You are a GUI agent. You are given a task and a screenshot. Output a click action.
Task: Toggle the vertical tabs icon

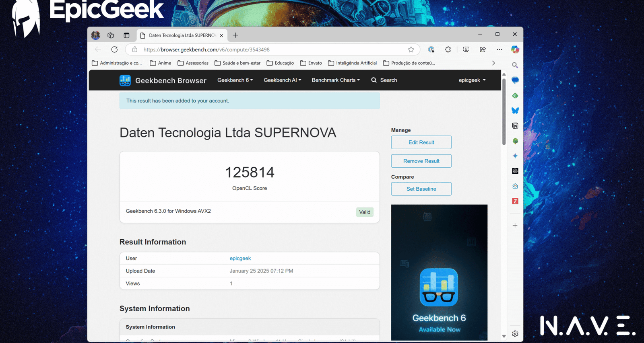126,35
